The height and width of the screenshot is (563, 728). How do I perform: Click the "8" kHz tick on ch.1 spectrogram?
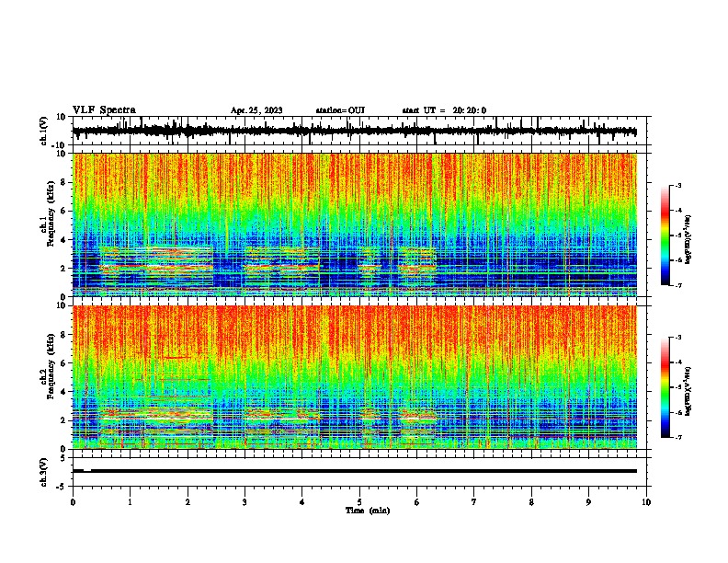click(63, 182)
